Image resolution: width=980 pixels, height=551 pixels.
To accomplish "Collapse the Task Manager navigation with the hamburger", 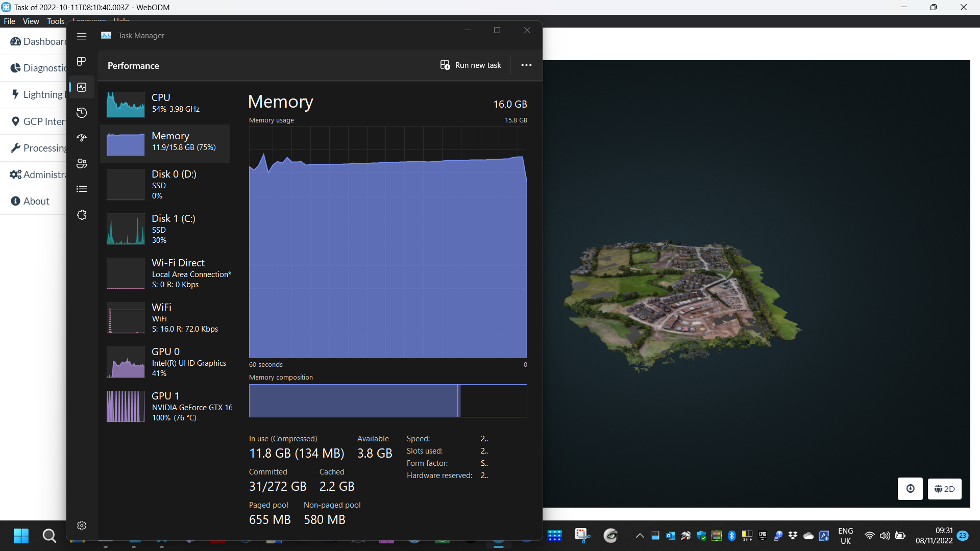I will coord(82,36).
